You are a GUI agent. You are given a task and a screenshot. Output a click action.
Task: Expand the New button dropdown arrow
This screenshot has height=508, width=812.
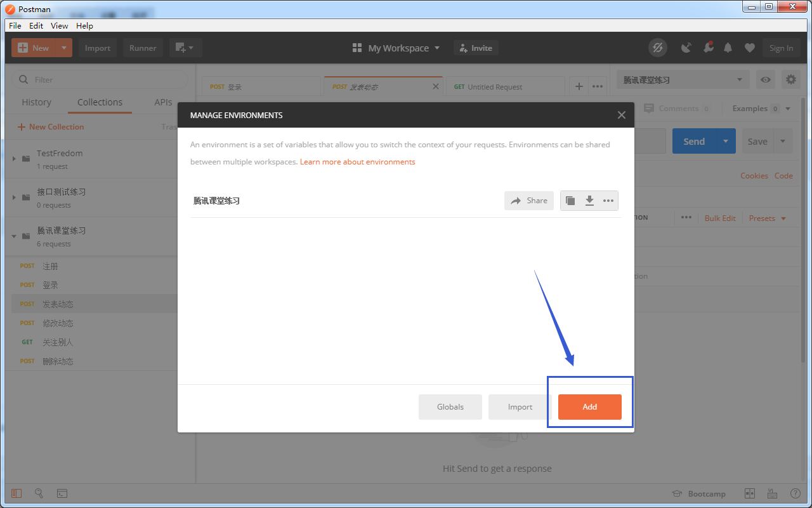tap(64, 48)
